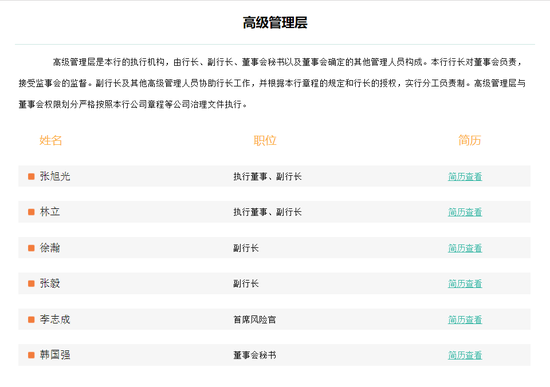
Task: Select the name 徐瀚
Action: pos(50,248)
